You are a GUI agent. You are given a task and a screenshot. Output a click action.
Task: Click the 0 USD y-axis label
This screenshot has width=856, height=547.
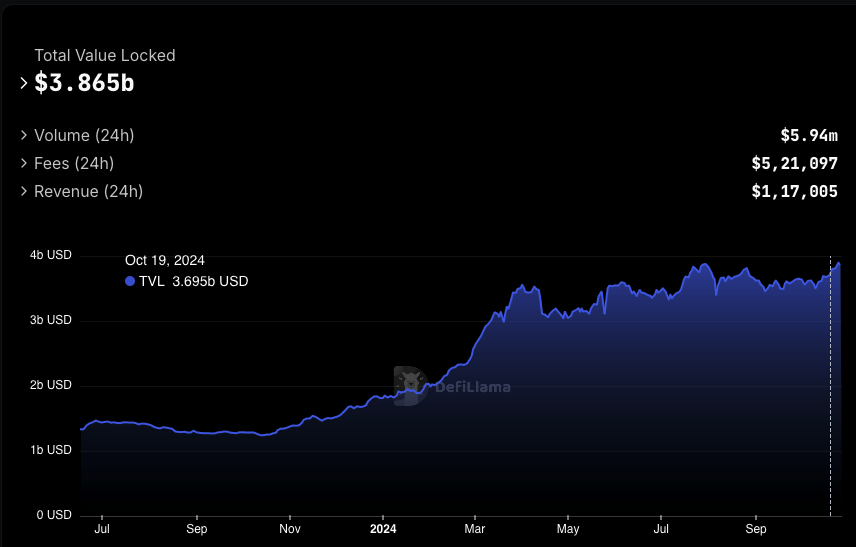click(53, 515)
